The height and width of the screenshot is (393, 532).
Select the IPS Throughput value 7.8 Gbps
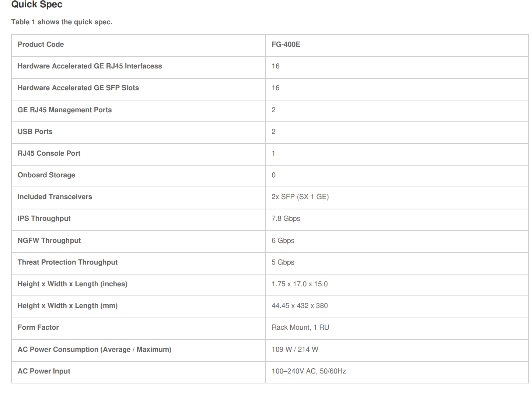(286, 219)
